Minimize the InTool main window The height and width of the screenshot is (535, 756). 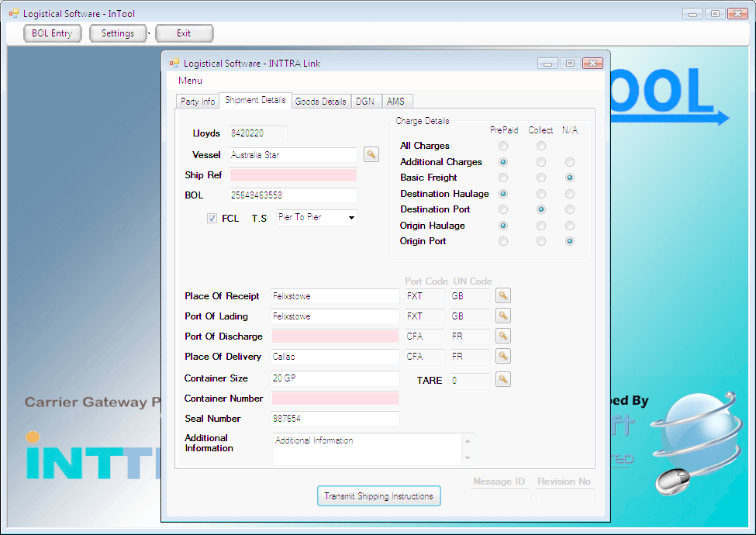point(693,13)
